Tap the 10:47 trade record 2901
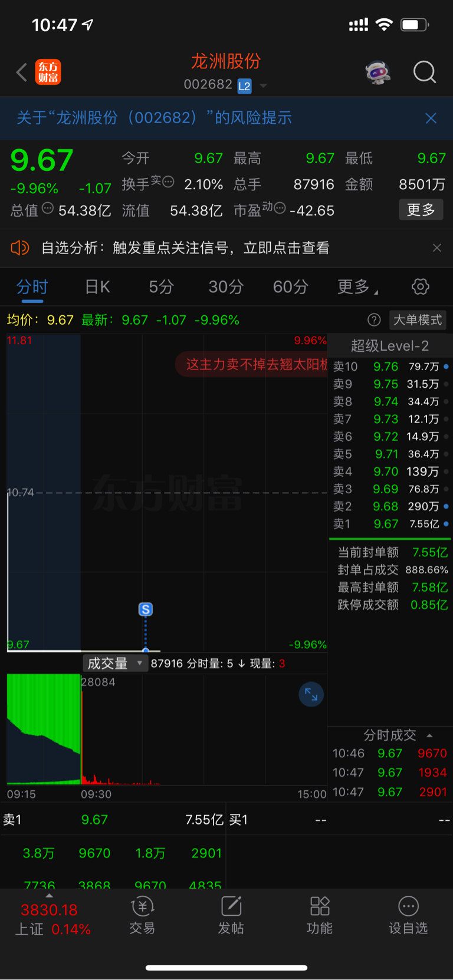This screenshot has height=980, width=453. click(389, 792)
